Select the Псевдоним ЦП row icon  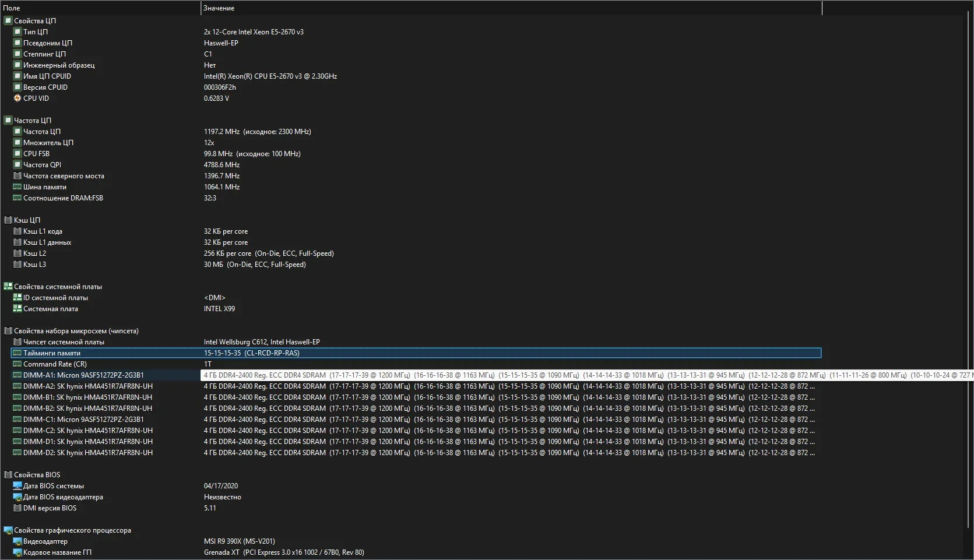(17, 43)
